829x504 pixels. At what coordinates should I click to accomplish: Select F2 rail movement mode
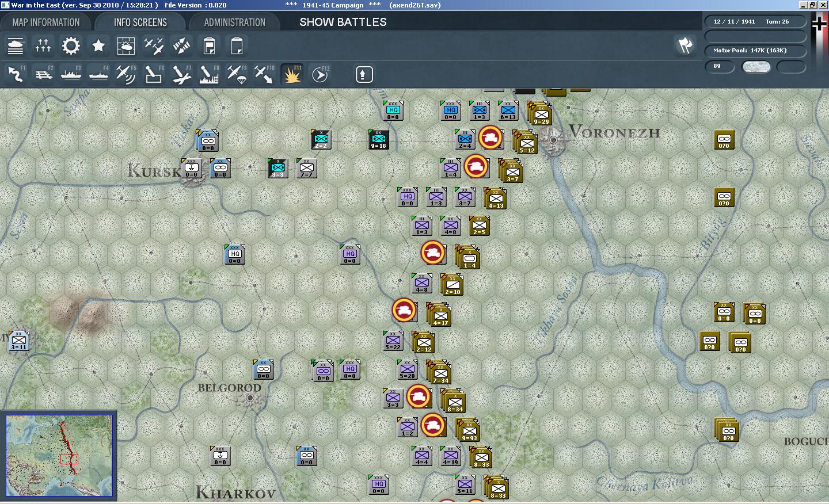[43, 74]
